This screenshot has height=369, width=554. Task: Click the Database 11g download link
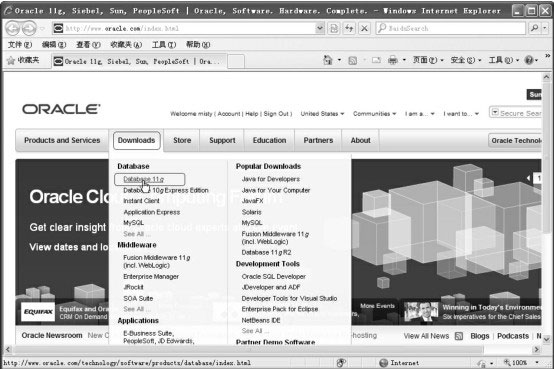pyautogui.click(x=143, y=179)
